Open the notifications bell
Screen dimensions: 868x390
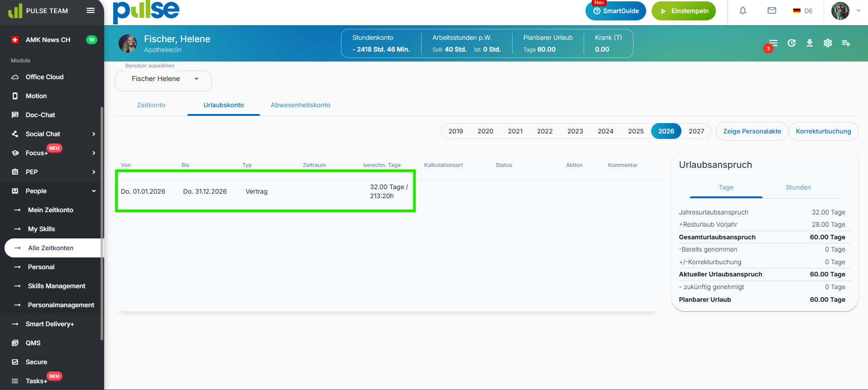coord(743,10)
